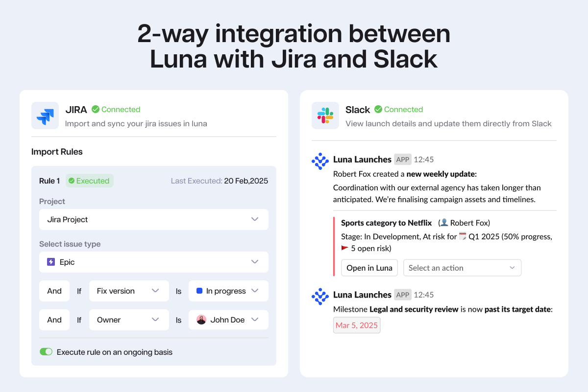The width and height of the screenshot is (588, 392).
Task: Click the Mar 5, 2025 date chip
Action: 357,325
